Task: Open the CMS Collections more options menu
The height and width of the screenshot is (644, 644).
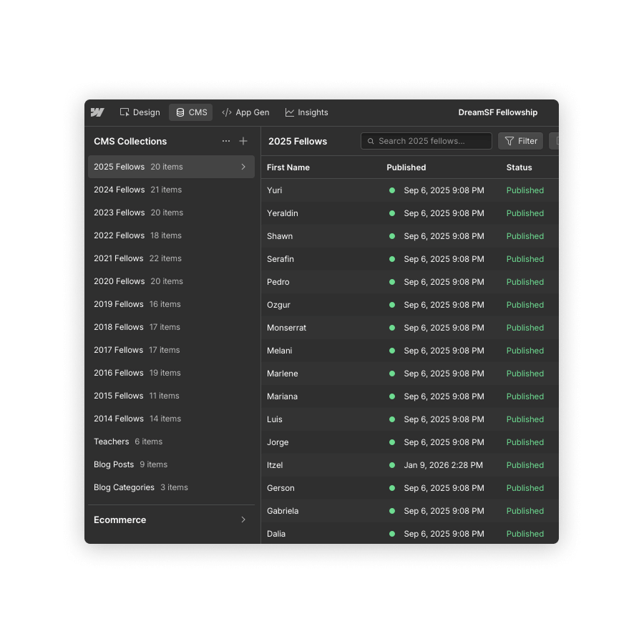Action: click(x=226, y=141)
